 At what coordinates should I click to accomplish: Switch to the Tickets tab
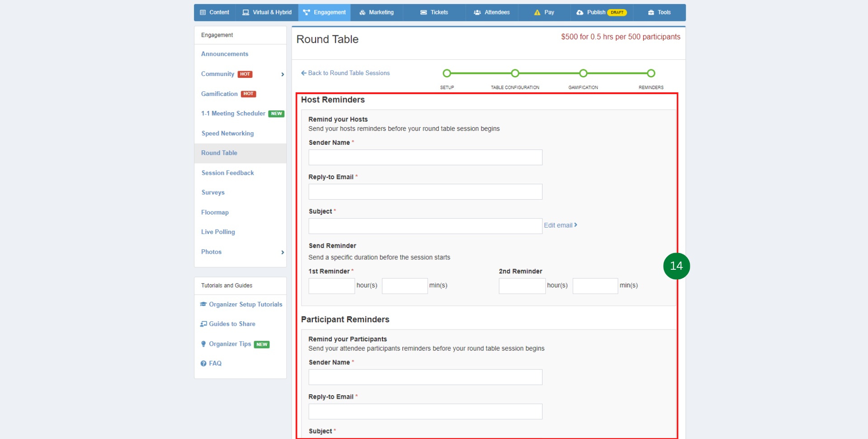pyautogui.click(x=434, y=13)
